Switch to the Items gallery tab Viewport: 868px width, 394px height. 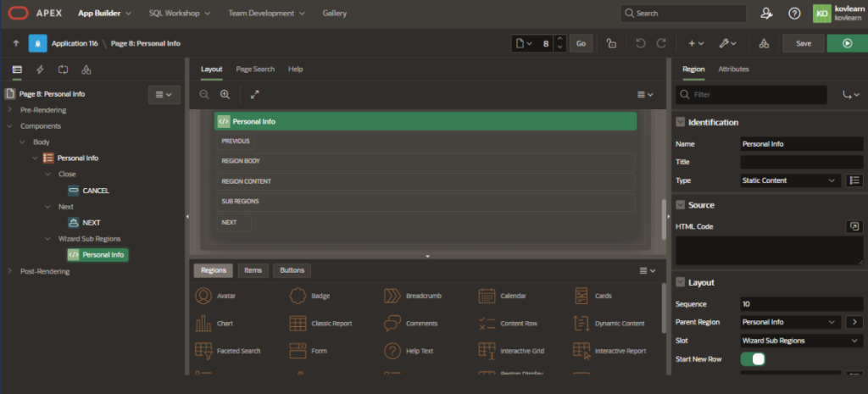(253, 270)
